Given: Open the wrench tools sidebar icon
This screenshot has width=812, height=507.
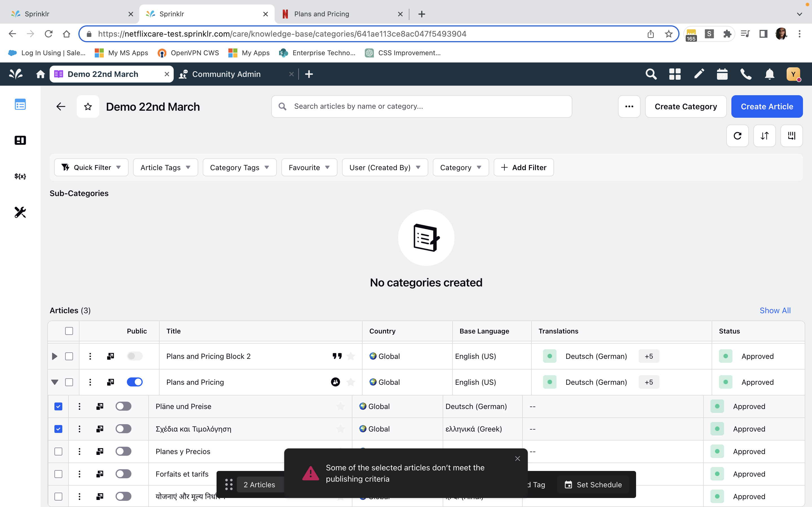Looking at the screenshot, I should point(20,212).
